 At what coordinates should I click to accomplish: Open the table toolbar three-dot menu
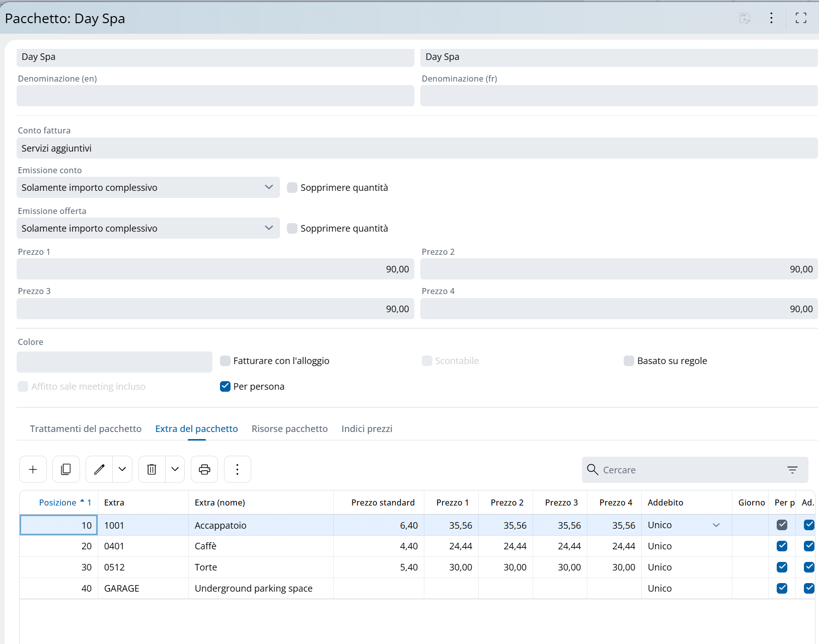pyautogui.click(x=237, y=469)
